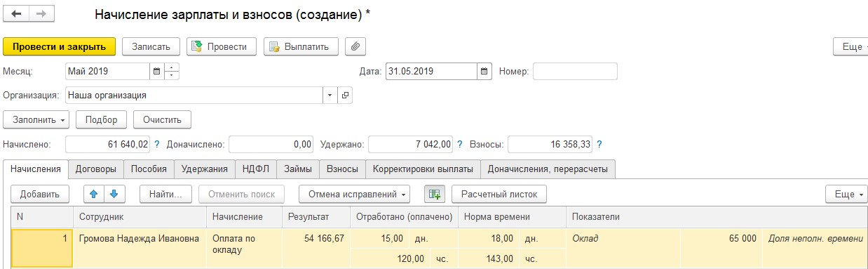Open attachments via the paperclip icon
This screenshot has height=269, width=868.
pos(355,47)
